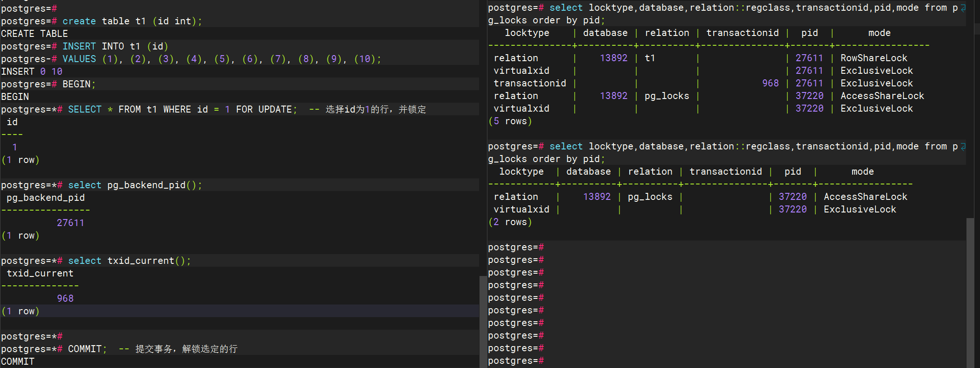Click the pg_backend_pid result 27611

point(70,223)
